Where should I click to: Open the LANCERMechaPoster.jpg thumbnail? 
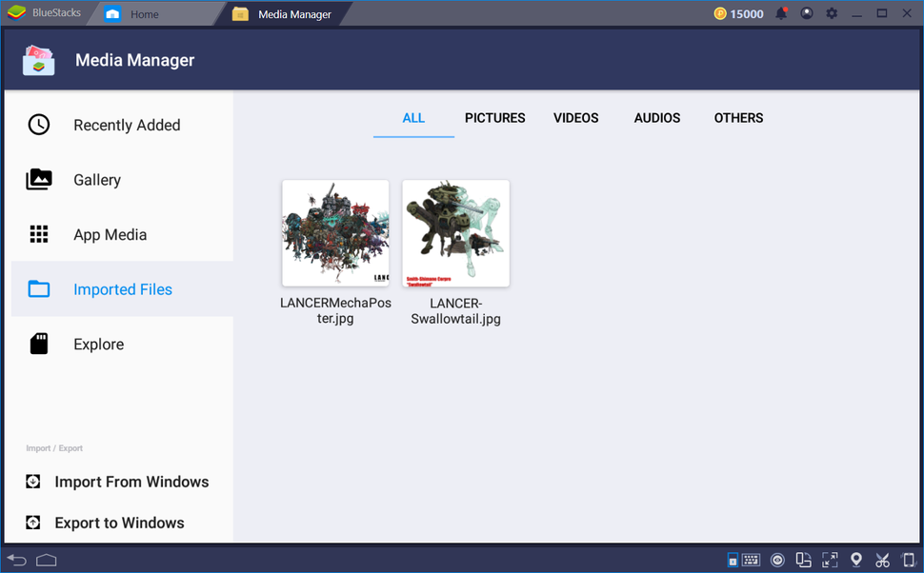334,233
